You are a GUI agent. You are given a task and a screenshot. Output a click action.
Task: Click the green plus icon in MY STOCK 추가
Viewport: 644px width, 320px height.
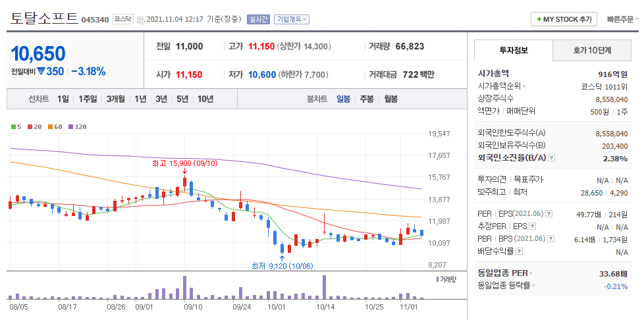[x=539, y=19]
